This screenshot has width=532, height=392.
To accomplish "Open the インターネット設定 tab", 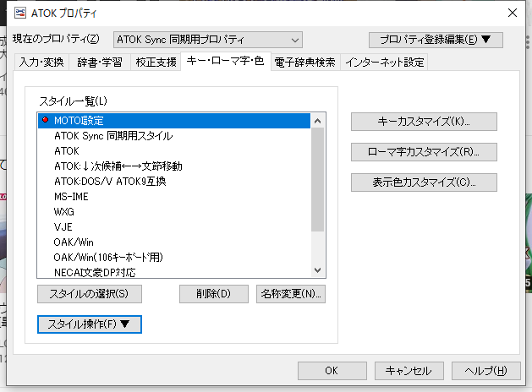I will (x=385, y=62).
